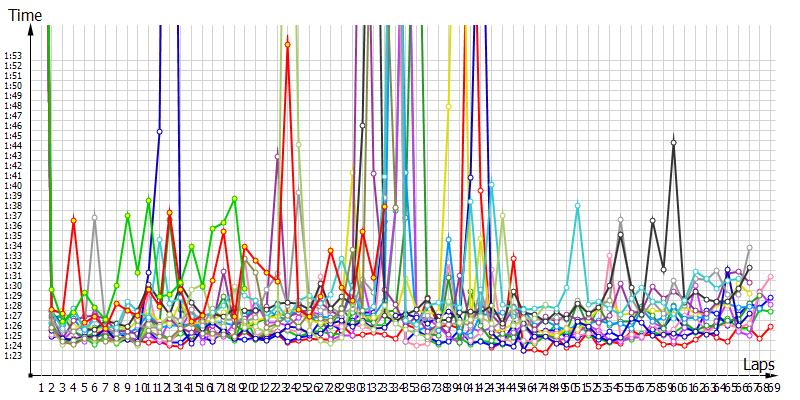Click the 1:29 time axis label
800x400 pixels.
pos(13,296)
